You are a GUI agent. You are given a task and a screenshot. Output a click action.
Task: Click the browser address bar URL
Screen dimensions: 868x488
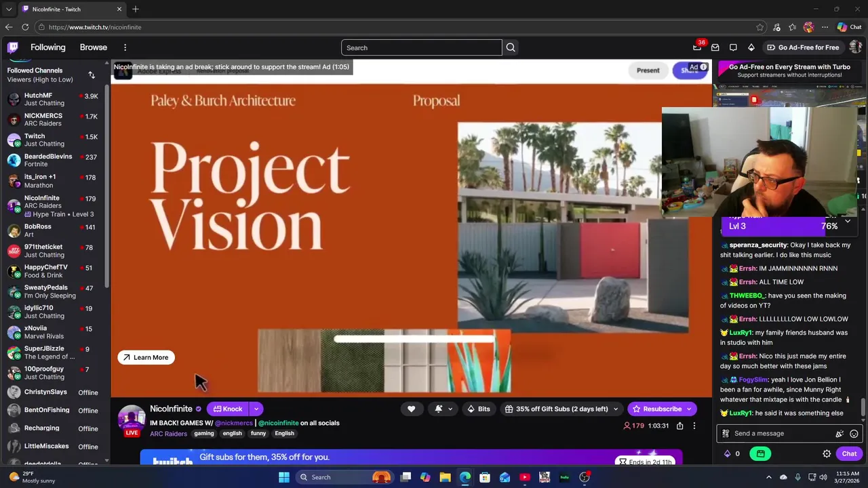coord(95,27)
